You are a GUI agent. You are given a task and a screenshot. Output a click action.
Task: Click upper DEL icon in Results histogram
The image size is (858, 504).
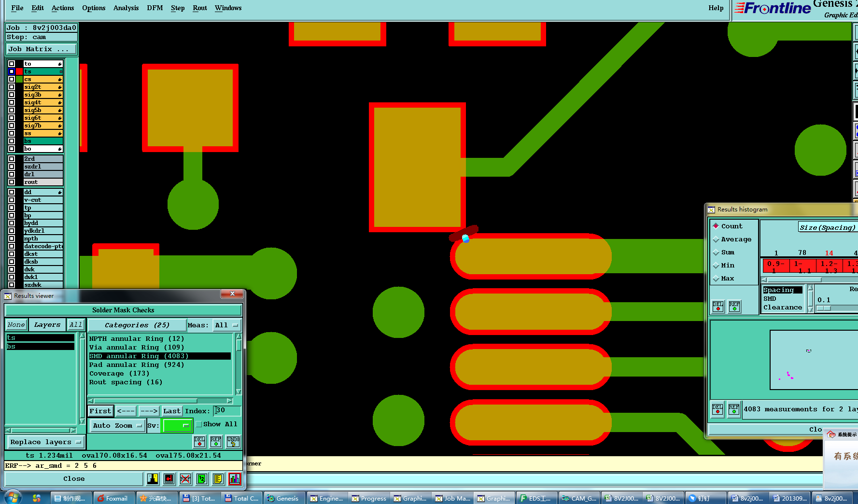point(718,307)
